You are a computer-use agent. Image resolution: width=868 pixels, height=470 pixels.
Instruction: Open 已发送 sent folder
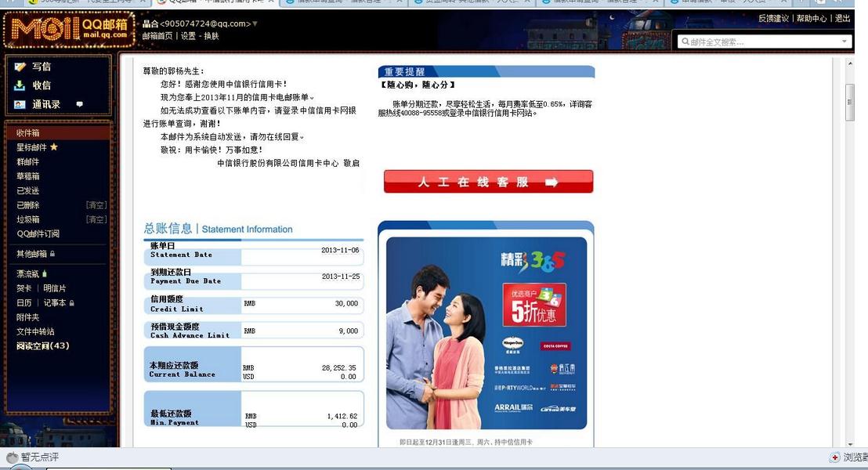coord(27,190)
